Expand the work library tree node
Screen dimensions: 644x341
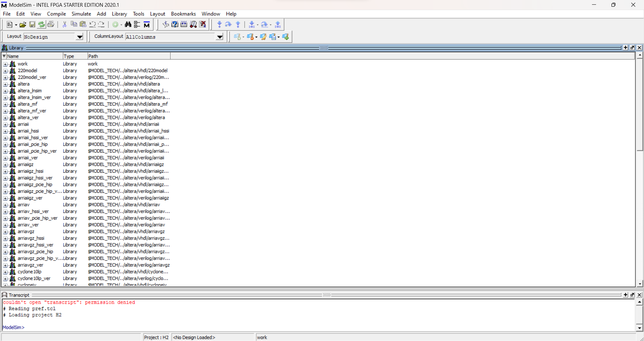pyautogui.click(x=5, y=64)
